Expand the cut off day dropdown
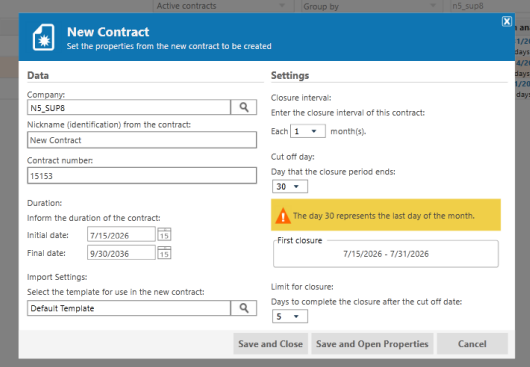This screenshot has width=530, height=367. (x=290, y=186)
